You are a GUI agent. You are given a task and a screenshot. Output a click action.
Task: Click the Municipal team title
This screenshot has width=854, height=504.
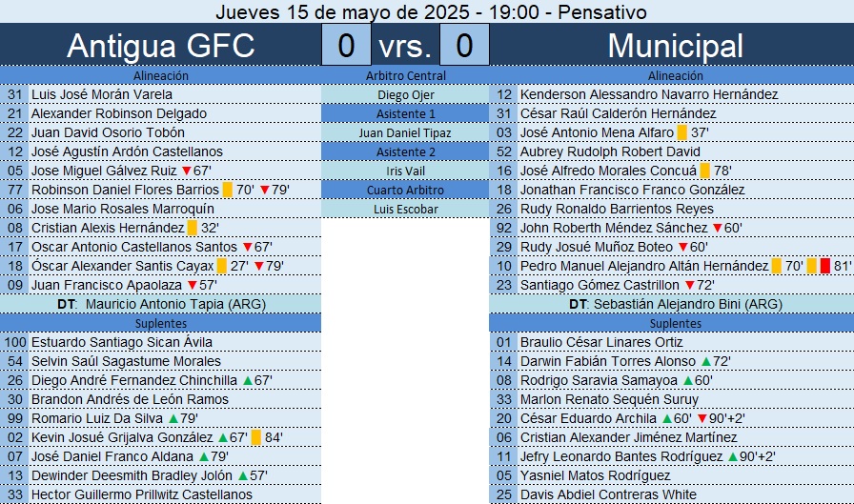675,46
